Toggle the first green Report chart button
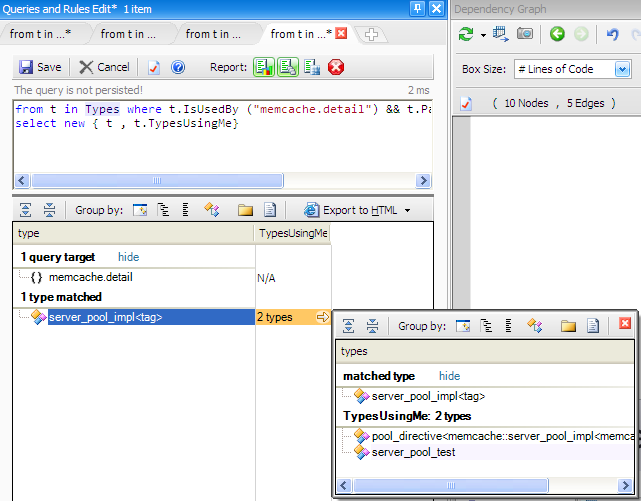The height and width of the screenshot is (501, 641). click(x=263, y=67)
